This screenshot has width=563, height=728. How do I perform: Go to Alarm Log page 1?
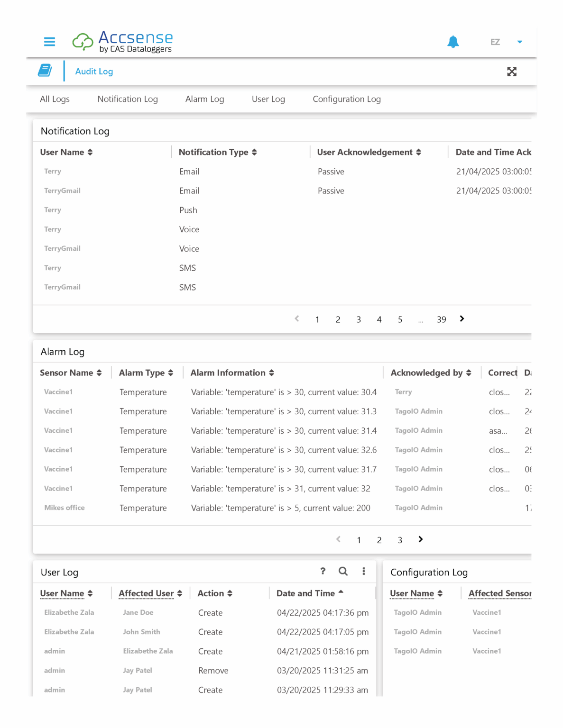[x=359, y=540]
